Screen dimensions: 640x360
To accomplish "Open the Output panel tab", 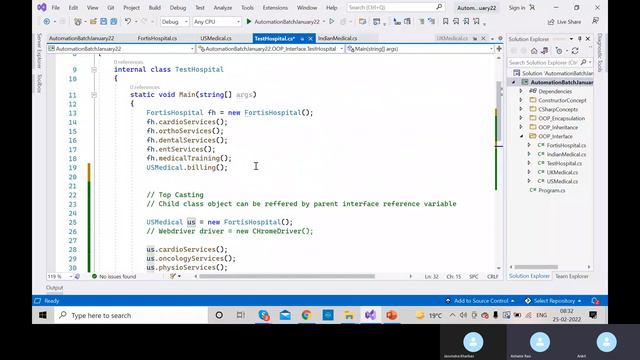I will click(x=55, y=287).
